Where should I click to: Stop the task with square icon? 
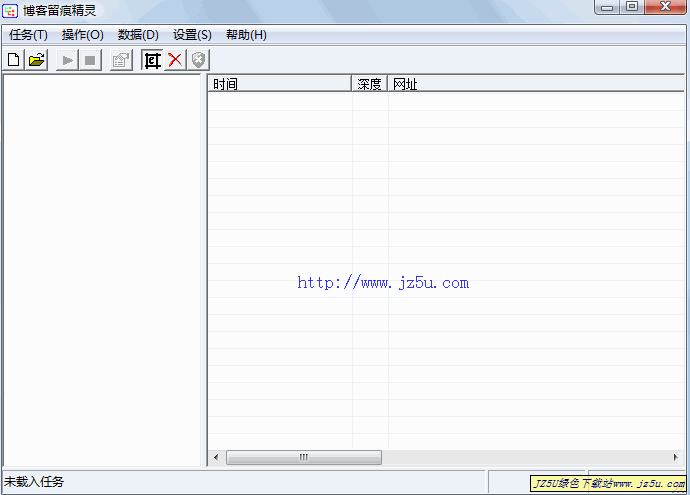click(x=90, y=60)
